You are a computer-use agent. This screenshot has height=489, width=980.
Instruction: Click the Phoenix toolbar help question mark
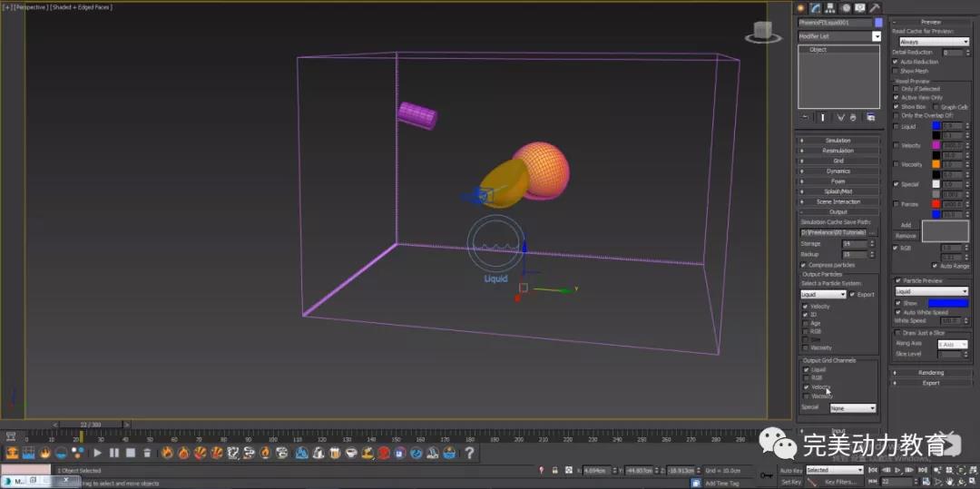coord(469,453)
